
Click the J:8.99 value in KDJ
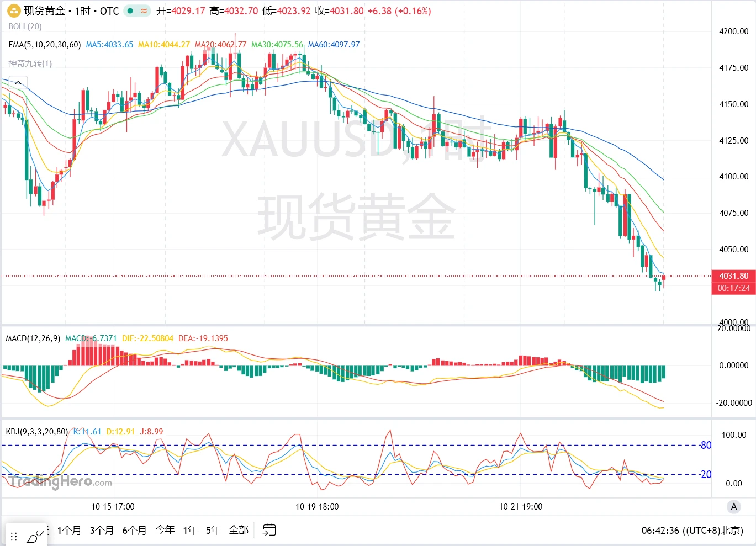click(151, 432)
